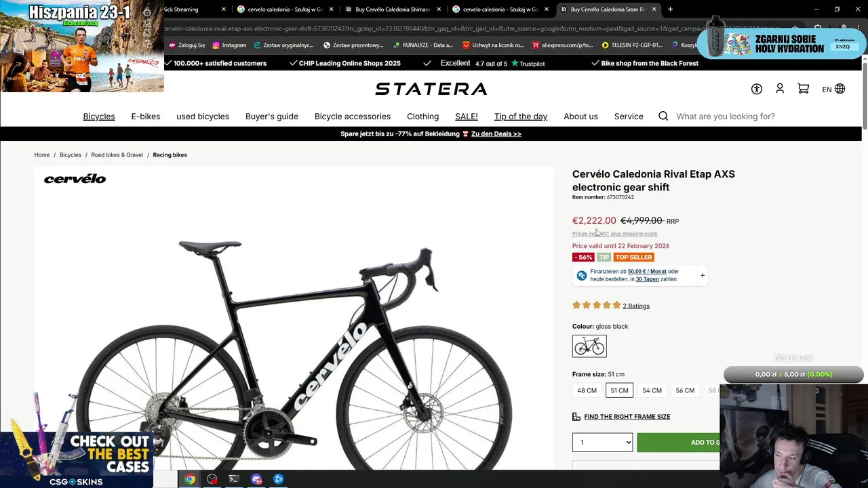Click the 2 Ratings link
This screenshot has height=488, width=868.
[636, 306]
